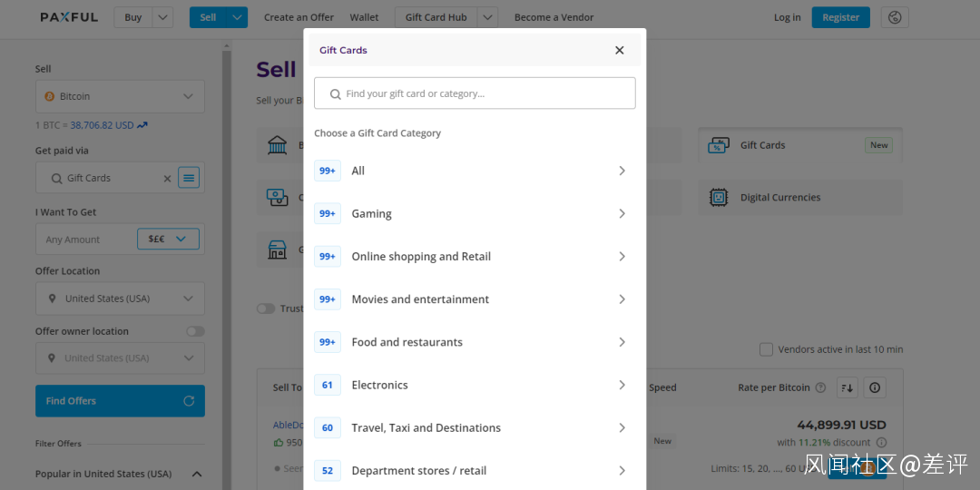Choose the Electronics gift card category
This screenshot has width=980, height=490.
coord(472,385)
